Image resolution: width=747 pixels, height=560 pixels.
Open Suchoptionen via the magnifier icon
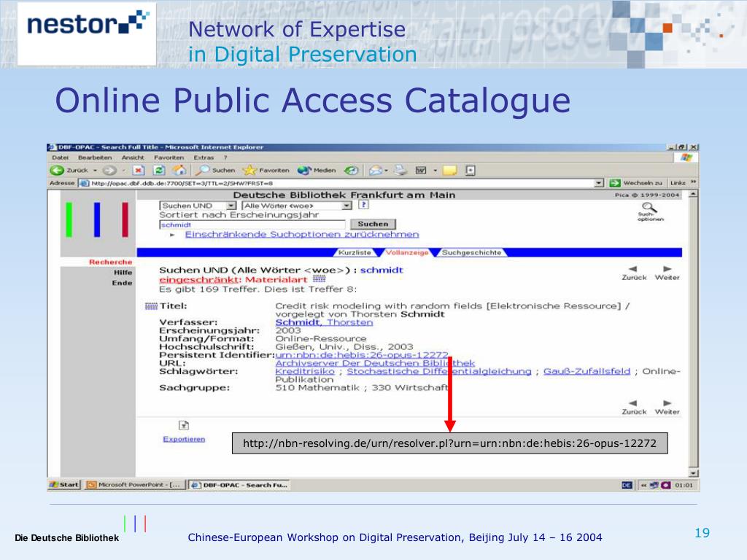(650, 211)
